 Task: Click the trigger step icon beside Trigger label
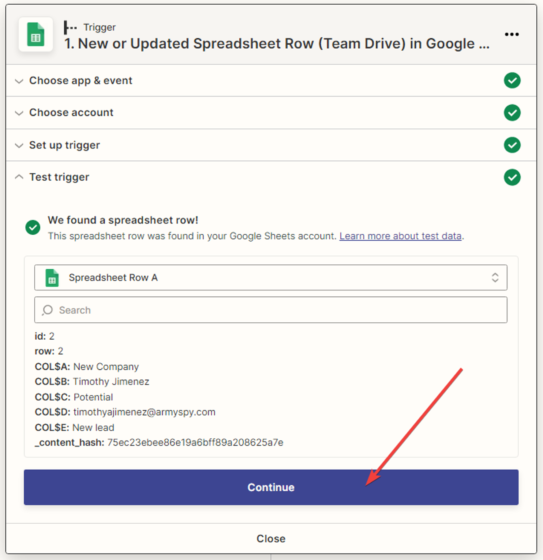pyautogui.click(x=70, y=27)
